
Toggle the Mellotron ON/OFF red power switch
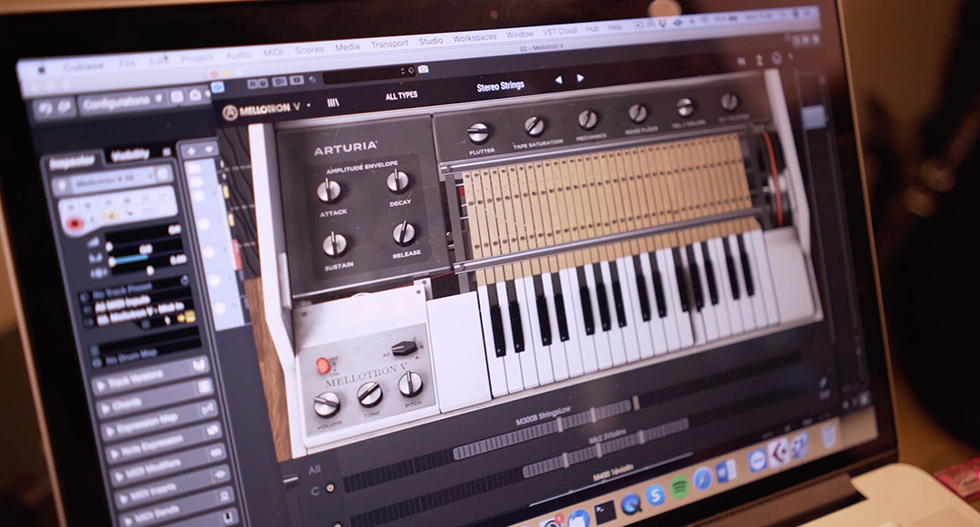point(324,366)
